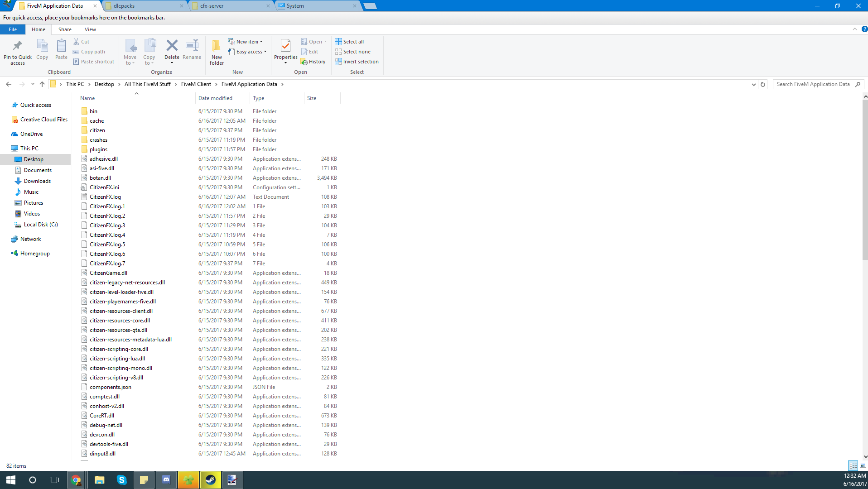
Task: Click the Pin to Quick access icon
Action: point(17,46)
